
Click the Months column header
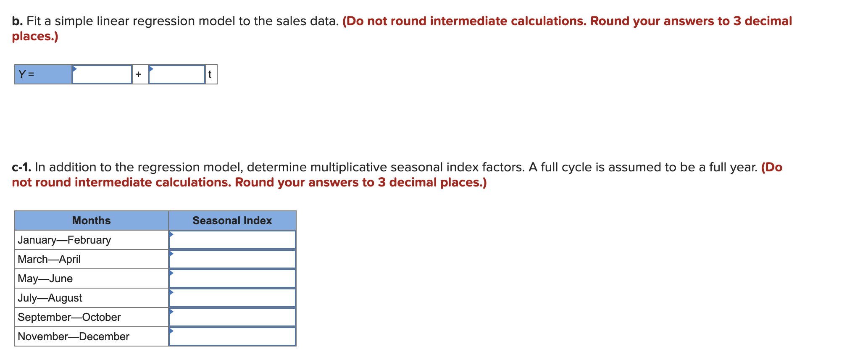[x=91, y=220]
